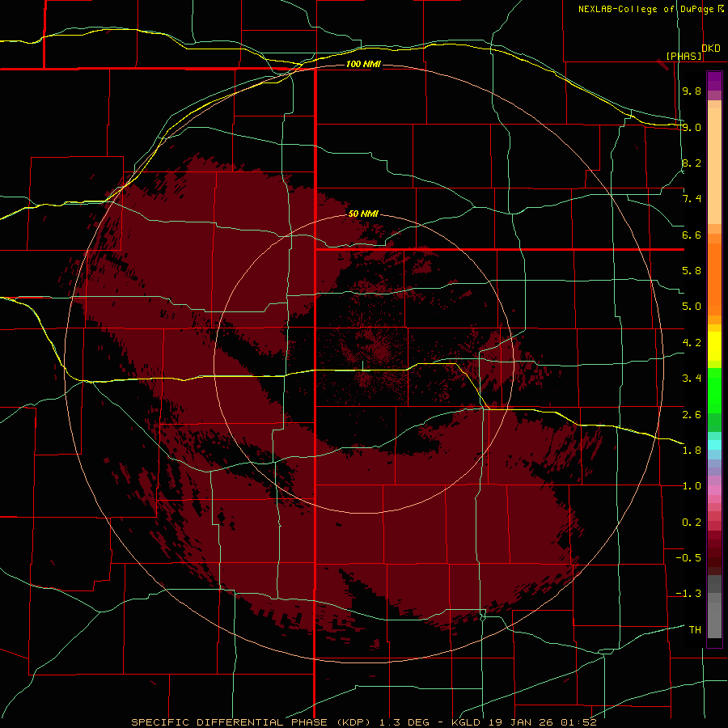Click the 19 JAN 26 01:52 timestamp
The width and height of the screenshot is (728, 728).
[x=542, y=722]
